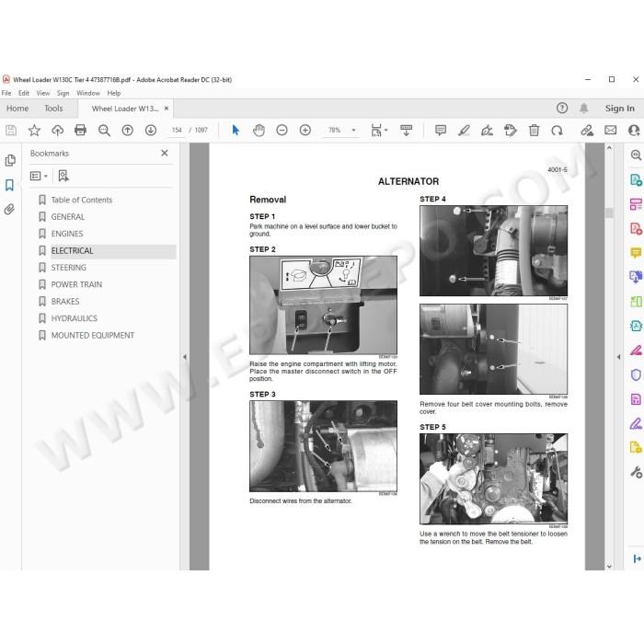Jump to the STEERING bookmark
This screenshot has height=644, width=644.
tap(69, 268)
